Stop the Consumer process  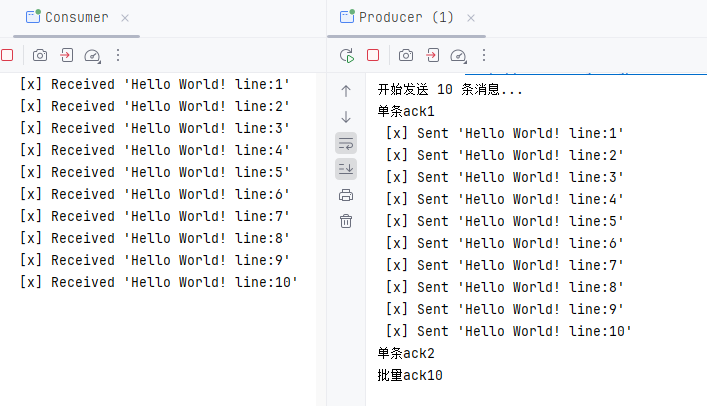7,55
